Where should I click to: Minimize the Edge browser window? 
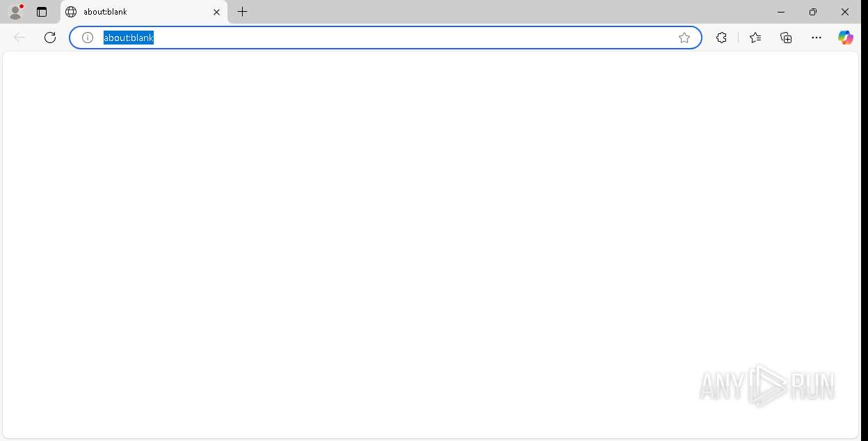781,12
